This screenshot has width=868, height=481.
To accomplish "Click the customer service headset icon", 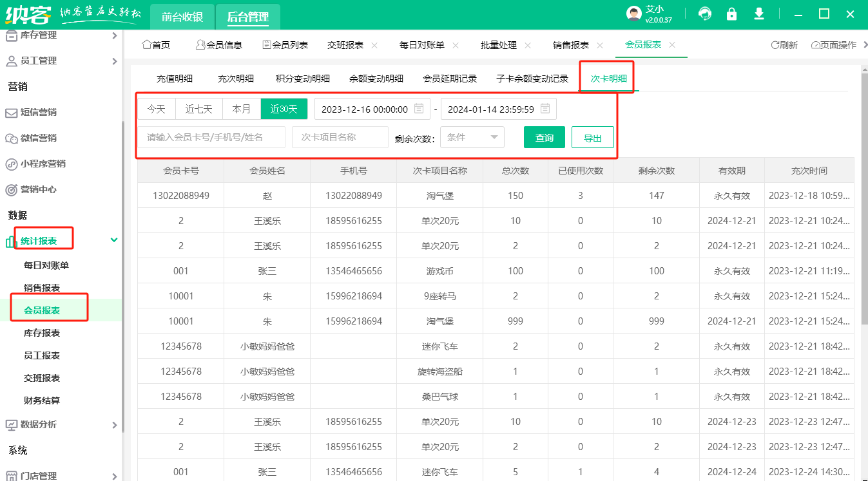I will (x=706, y=14).
